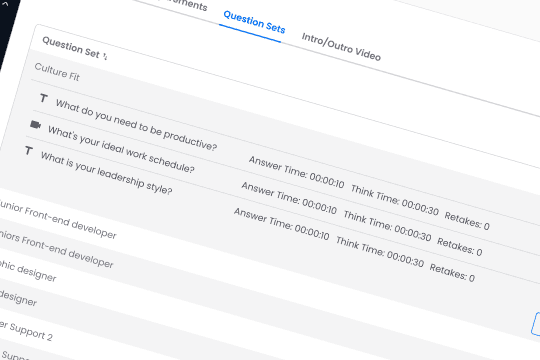Viewport: 540px width, 360px height.
Task: Click the text icon for productive question
Action: pyautogui.click(x=43, y=98)
